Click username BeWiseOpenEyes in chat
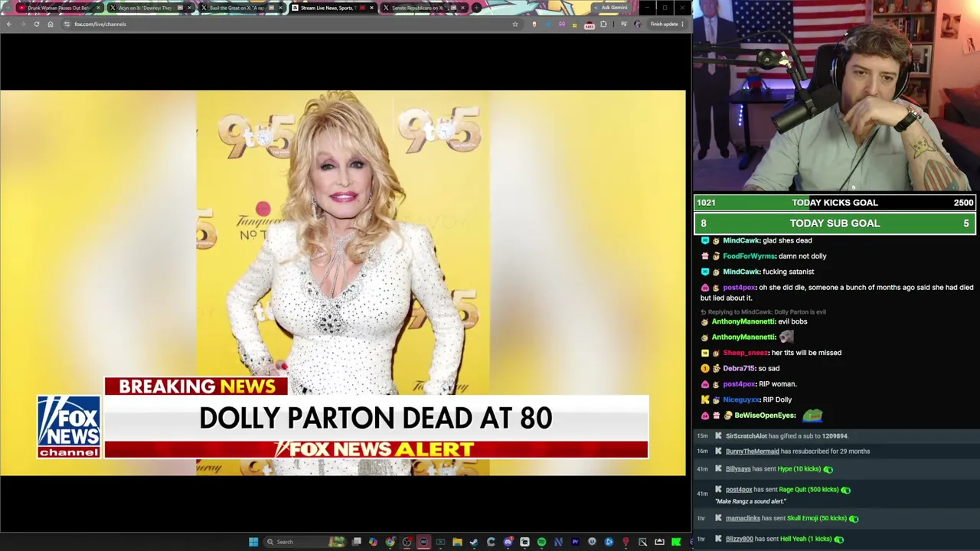 click(x=765, y=416)
